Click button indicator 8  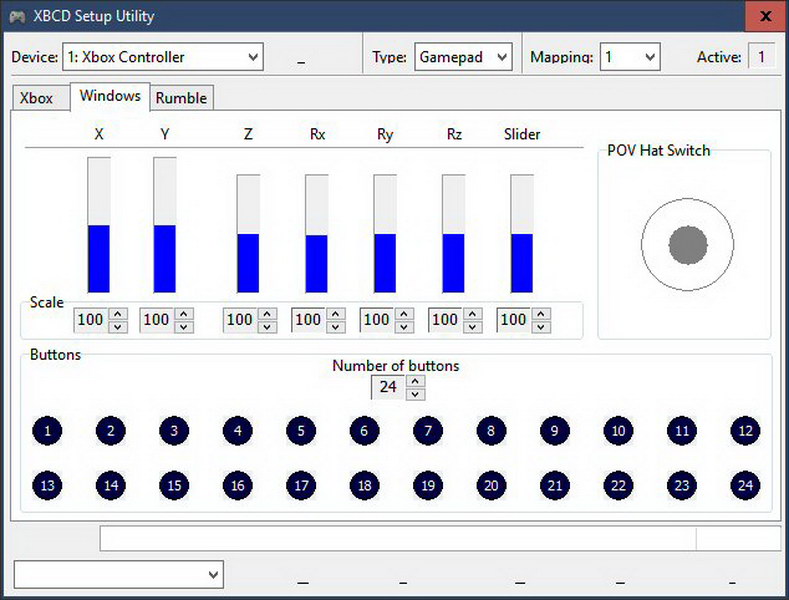[491, 431]
